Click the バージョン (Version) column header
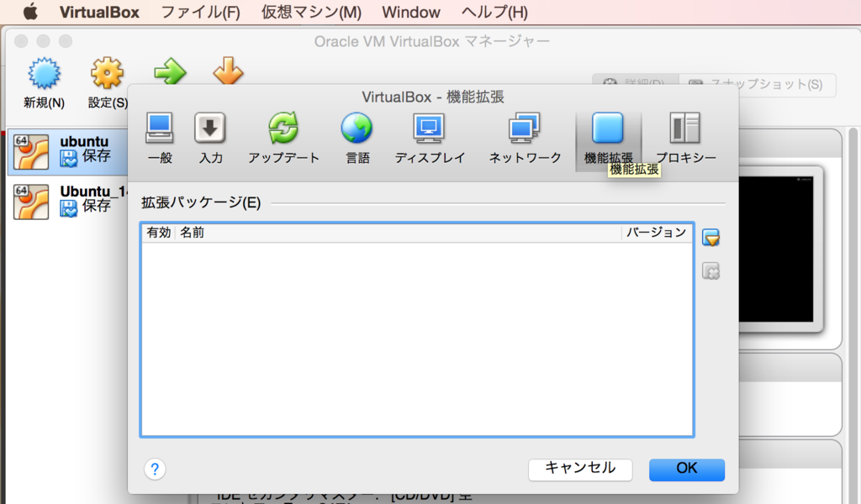Viewport: 861px width, 504px height. [657, 233]
